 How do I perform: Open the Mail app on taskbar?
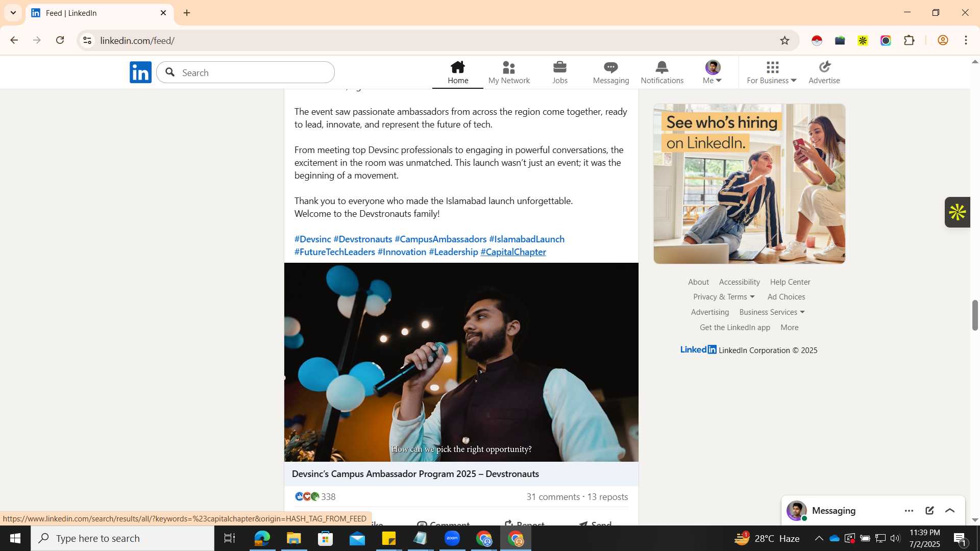pyautogui.click(x=357, y=538)
